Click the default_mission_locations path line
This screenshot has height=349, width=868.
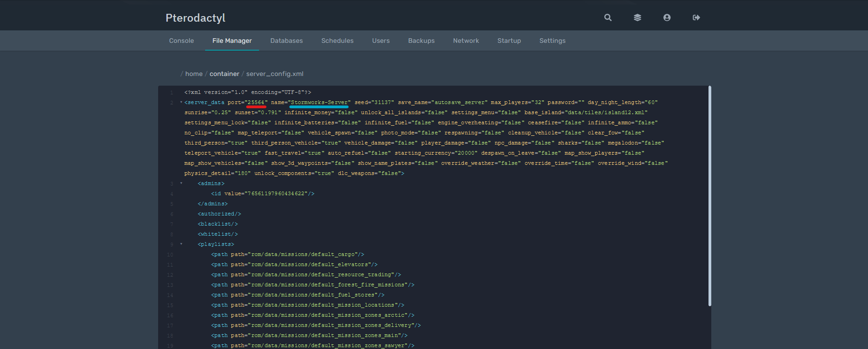(308, 305)
